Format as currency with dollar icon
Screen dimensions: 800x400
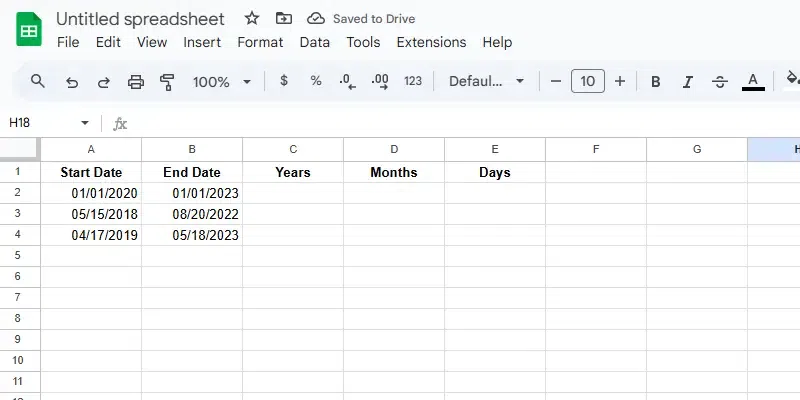click(x=284, y=81)
